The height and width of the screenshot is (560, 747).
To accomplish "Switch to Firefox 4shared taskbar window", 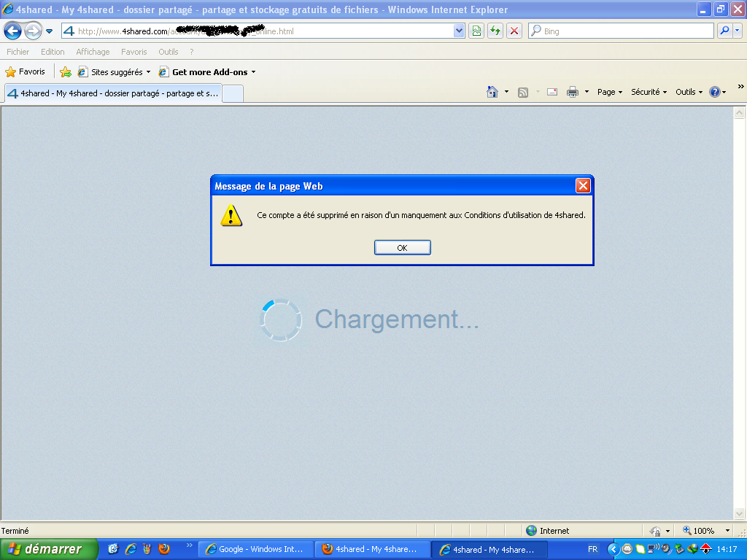I will pos(372,550).
